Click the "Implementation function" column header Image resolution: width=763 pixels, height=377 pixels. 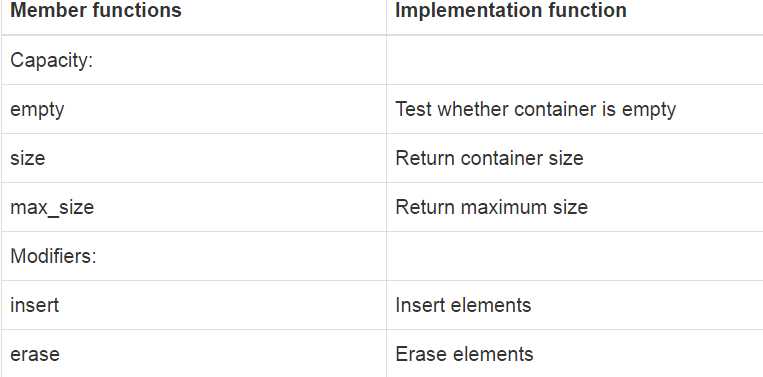click(510, 10)
